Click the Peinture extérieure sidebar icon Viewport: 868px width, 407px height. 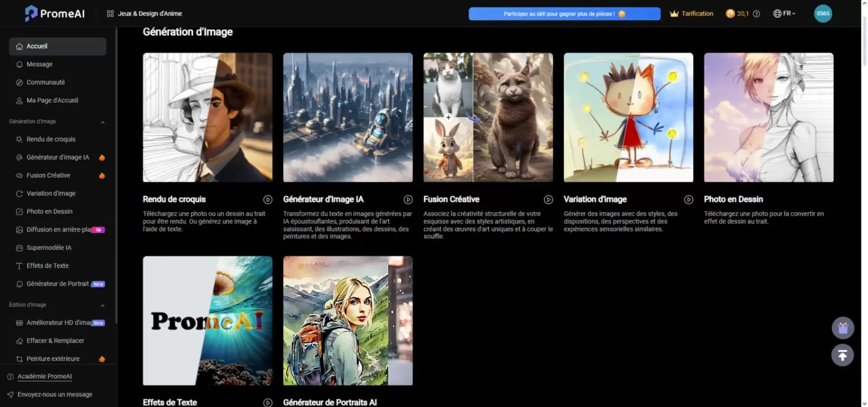20,359
